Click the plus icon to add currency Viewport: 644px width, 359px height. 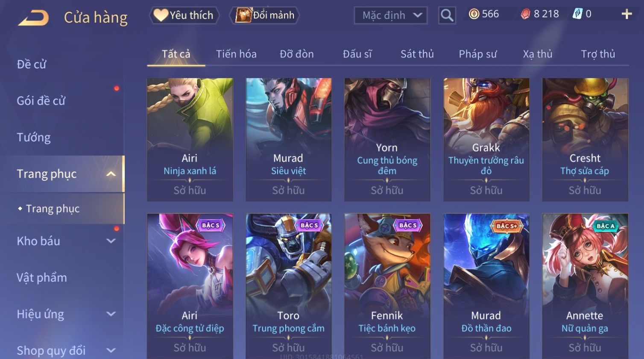[x=626, y=14]
